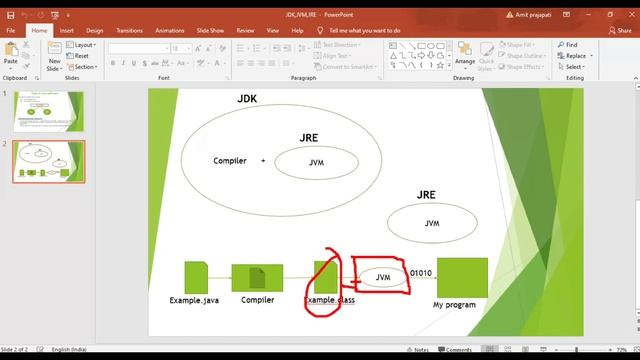The height and width of the screenshot is (360, 640).
Task: Toggle Bold formatting
Action: [113, 63]
